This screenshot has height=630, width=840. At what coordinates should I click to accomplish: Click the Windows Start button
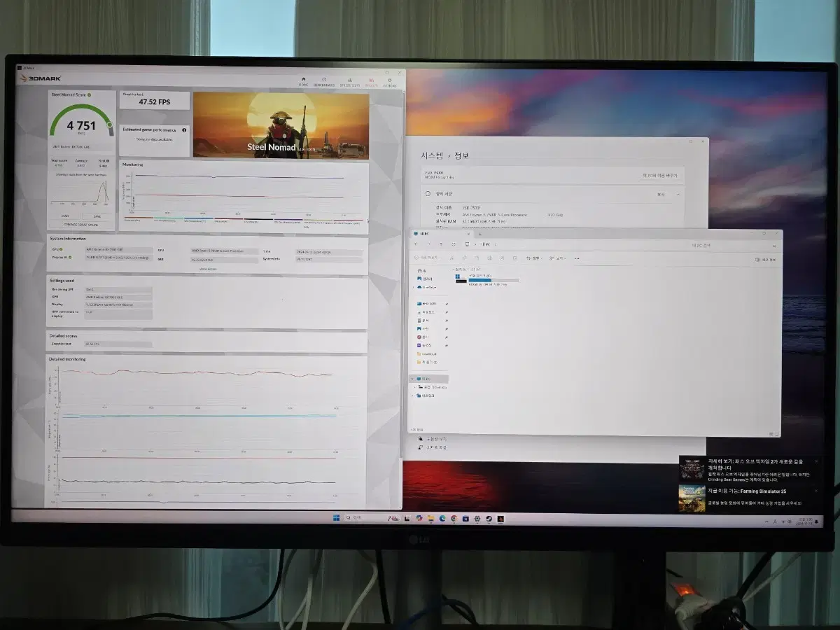(336, 518)
